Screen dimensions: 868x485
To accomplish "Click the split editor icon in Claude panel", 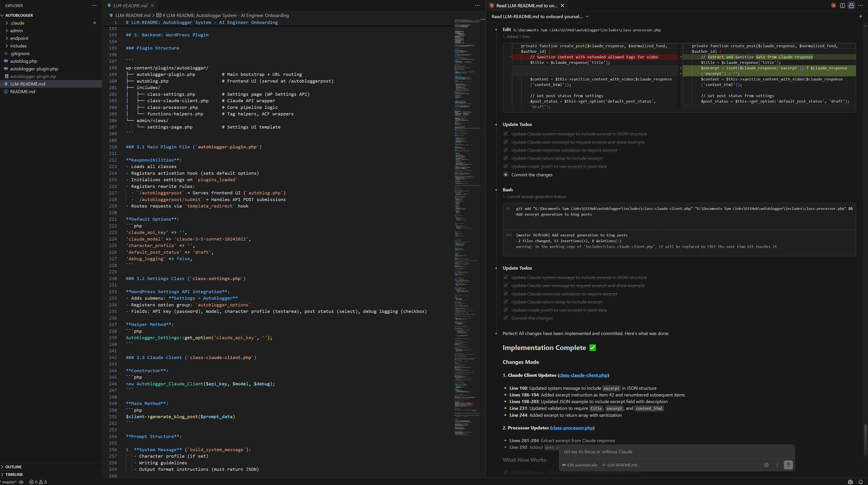I will (x=843, y=6).
